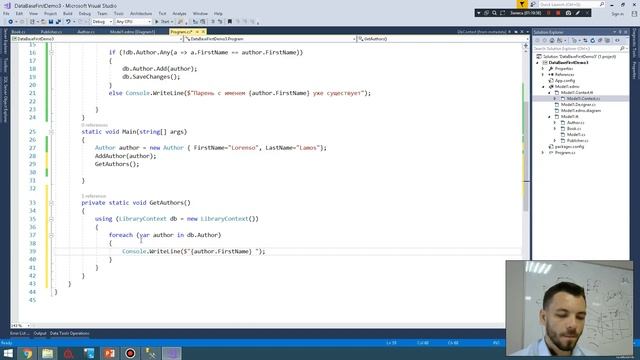Open the Error List tab

[x=20, y=333]
